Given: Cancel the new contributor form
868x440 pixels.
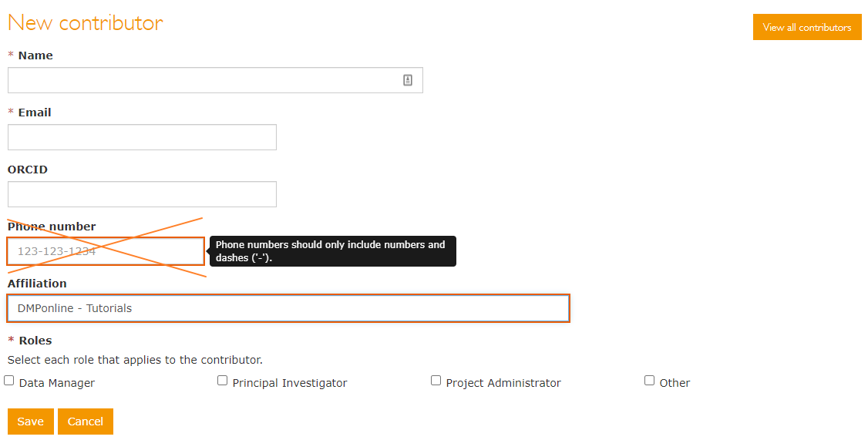Looking at the screenshot, I should tap(86, 422).
